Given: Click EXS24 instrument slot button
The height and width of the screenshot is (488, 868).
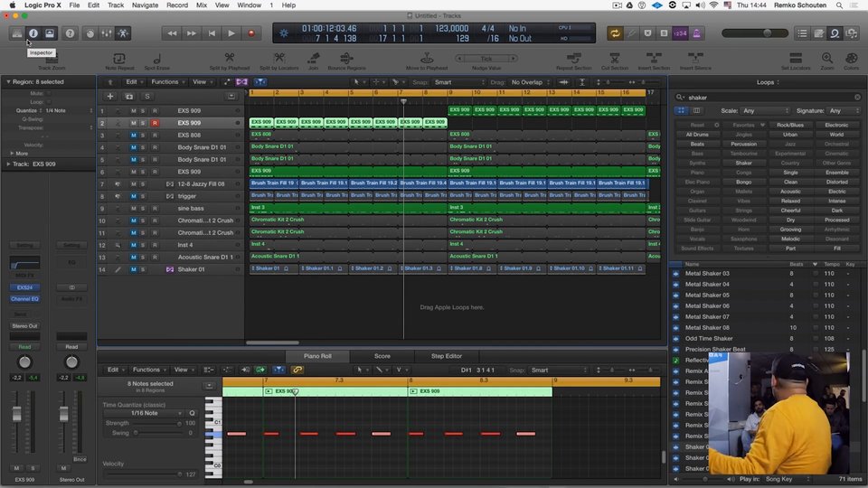Looking at the screenshot, I should [24, 287].
